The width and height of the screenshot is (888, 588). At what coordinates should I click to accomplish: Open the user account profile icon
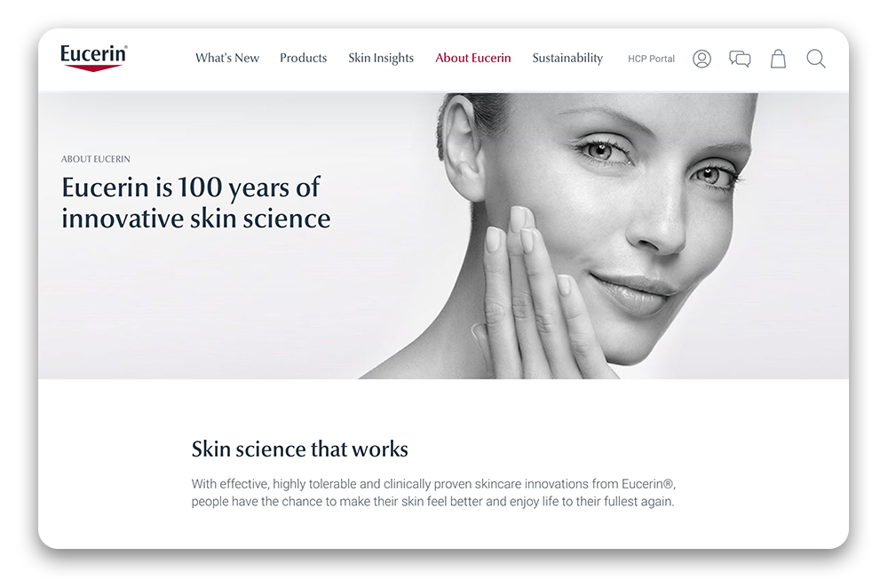702,59
